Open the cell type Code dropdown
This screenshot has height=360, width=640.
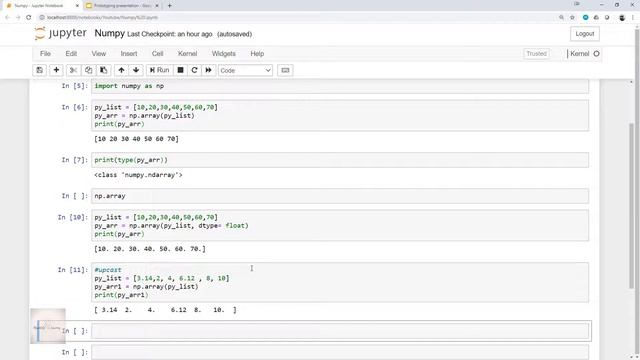tap(245, 70)
